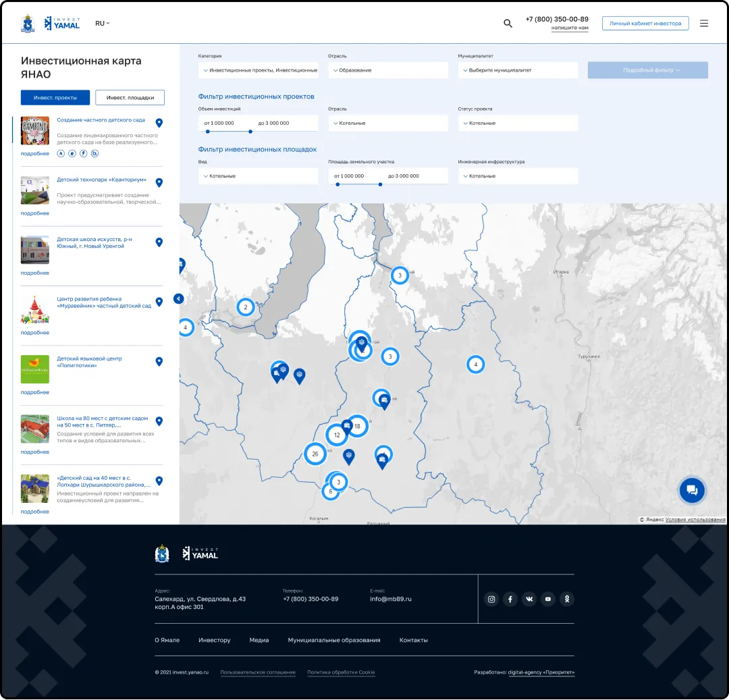Open the hamburger menu in header
The width and height of the screenshot is (729, 700).
(704, 24)
